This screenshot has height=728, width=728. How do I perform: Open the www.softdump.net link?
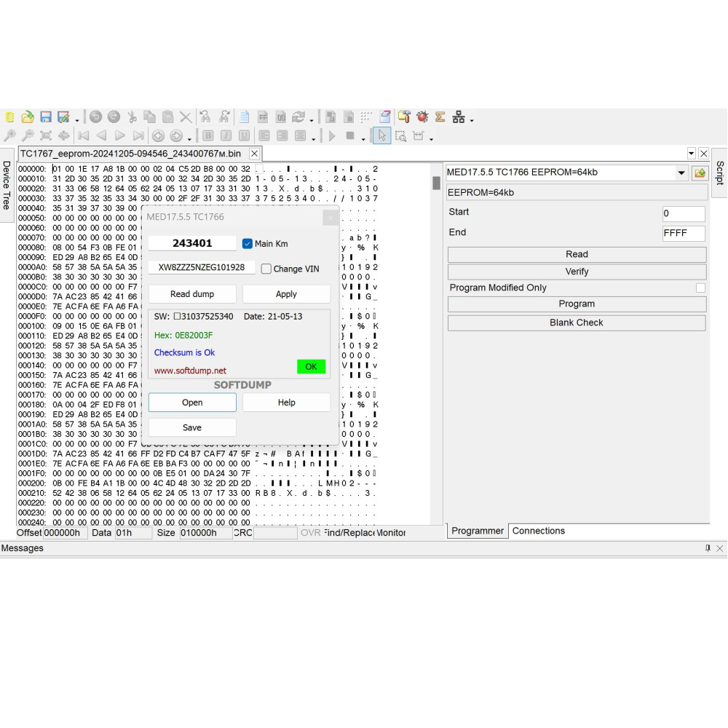190,371
